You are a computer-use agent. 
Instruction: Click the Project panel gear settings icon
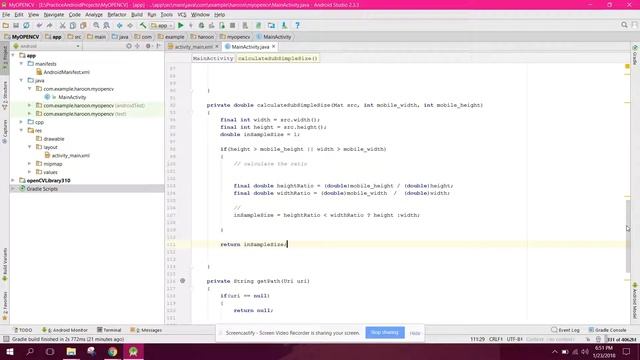click(x=148, y=46)
